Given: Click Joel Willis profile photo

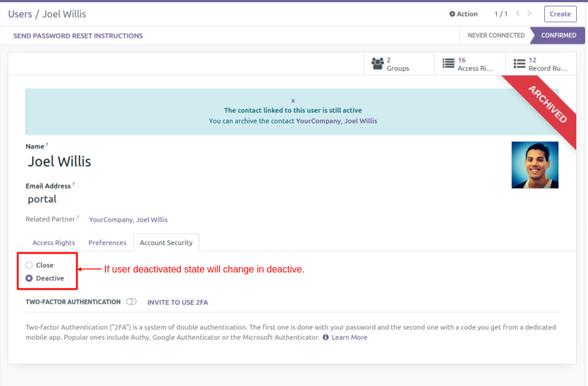Looking at the screenshot, I should pyautogui.click(x=535, y=165).
